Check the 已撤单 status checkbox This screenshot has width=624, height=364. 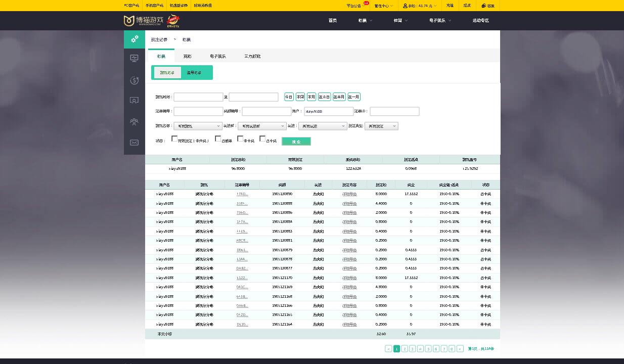click(x=218, y=139)
